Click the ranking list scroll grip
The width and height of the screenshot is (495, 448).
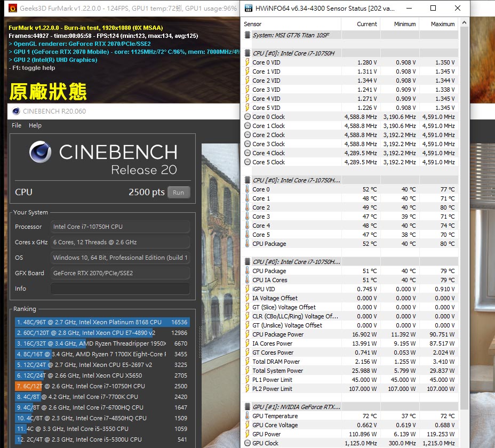pyautogui.click(x=199, y=342)
